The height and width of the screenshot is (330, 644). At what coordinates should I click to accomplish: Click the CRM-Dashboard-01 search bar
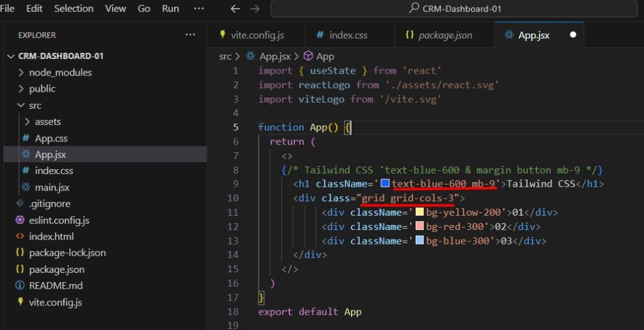tap(456, 9)
